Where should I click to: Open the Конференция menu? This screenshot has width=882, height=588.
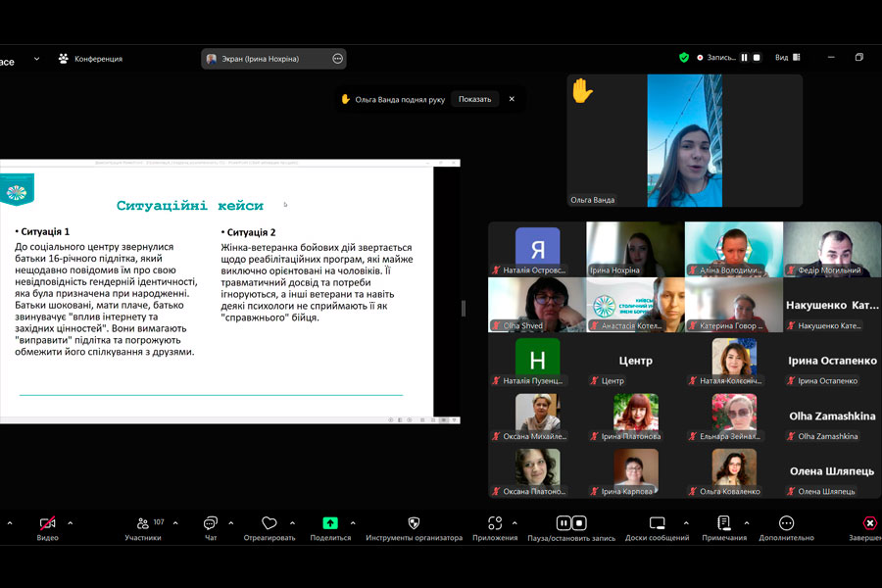pyautogui.click(x=90, y=59)
